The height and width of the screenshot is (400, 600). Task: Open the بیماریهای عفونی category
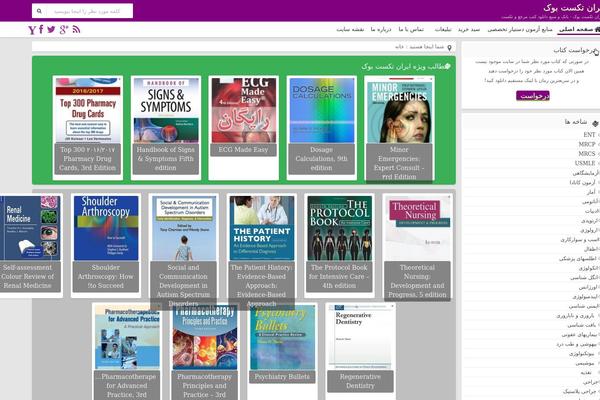pos(579,335)
